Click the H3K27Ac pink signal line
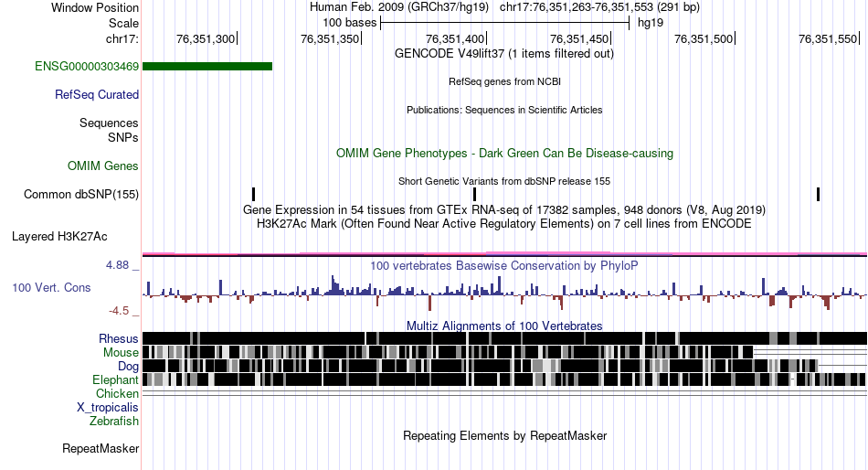This screenshot has height=470, width=868. (504, 254)
